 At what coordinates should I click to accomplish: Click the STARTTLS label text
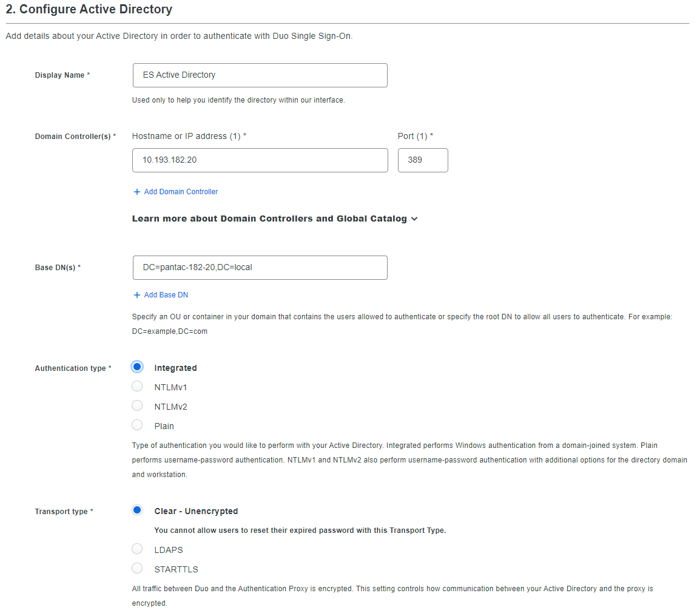176,569
